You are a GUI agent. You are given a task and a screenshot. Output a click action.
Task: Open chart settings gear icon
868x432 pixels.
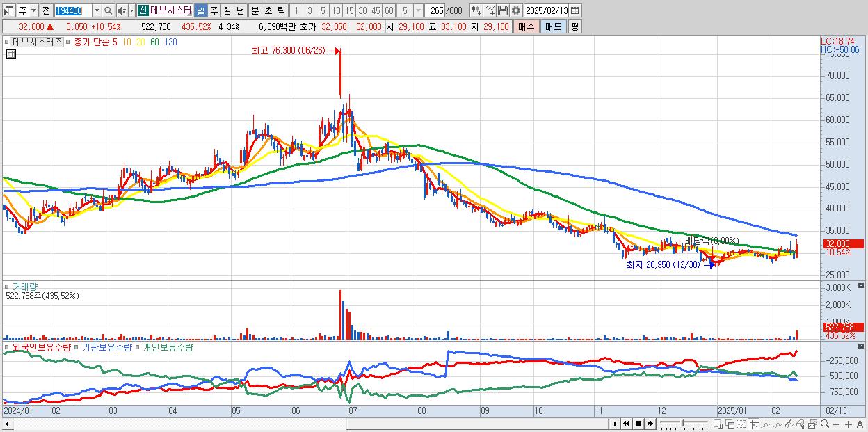coord(515,10)
